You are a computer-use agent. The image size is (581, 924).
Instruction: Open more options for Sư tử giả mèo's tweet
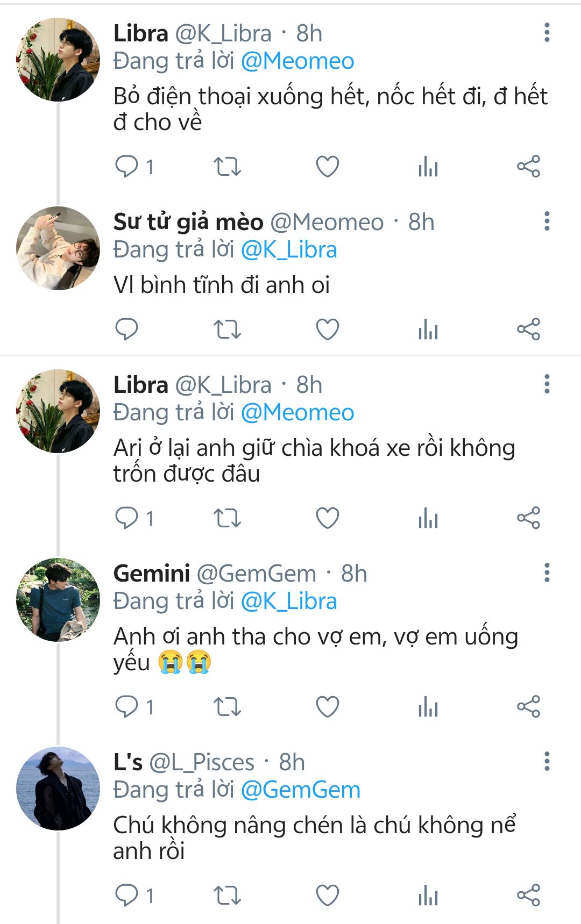pos(547,221)
